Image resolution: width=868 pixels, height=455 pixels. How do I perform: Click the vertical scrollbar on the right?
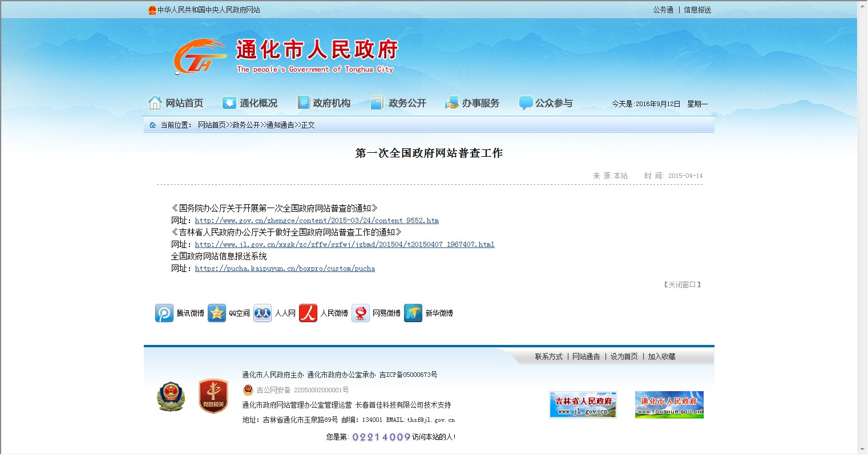coord(862,228)
